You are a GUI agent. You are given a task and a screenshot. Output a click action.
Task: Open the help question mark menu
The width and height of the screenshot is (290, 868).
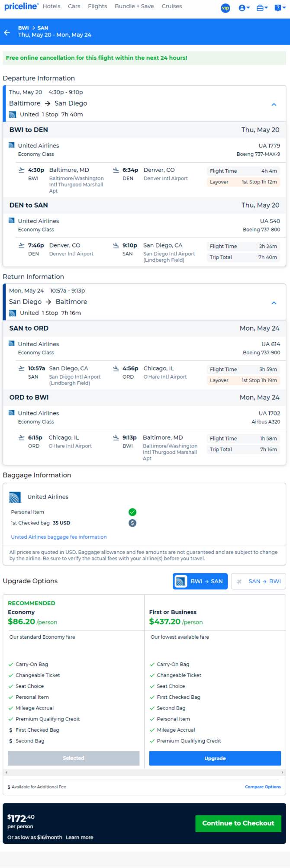[280, 8]
